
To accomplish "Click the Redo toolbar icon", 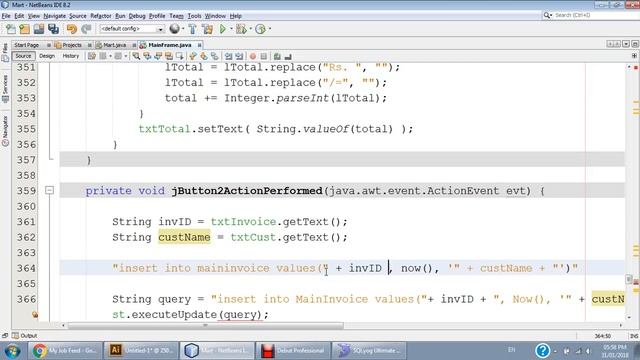I will point(86,29).
